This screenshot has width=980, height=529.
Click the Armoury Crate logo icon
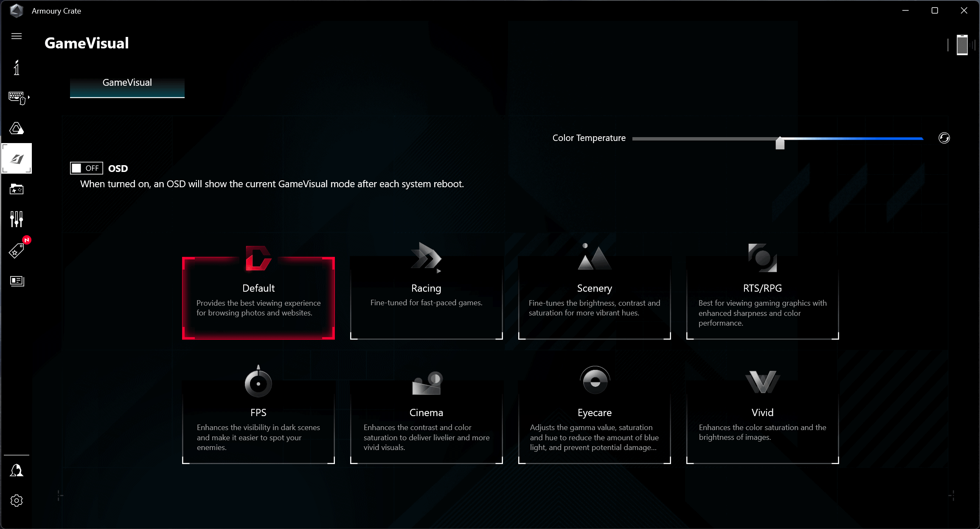(17, 11)
